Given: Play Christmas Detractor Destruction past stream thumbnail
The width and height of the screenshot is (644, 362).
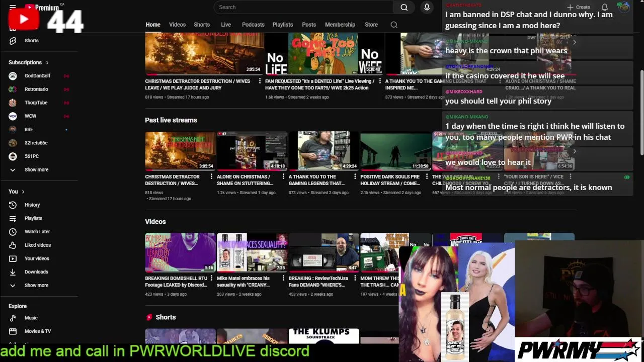Looking at the screenshot, I should point(180,151).
